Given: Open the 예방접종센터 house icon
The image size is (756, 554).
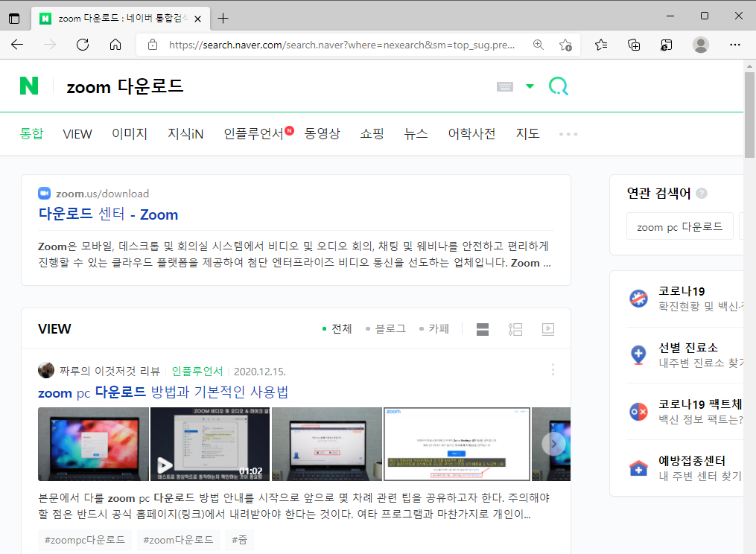Looking at the screenshot, I should click(x=638, y=468).
